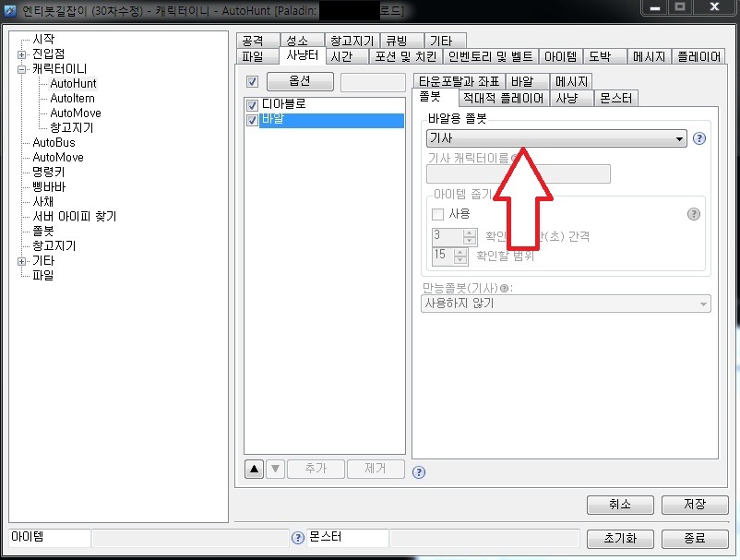Toggle the 바알 checkbox in the list

click(253, 120)
